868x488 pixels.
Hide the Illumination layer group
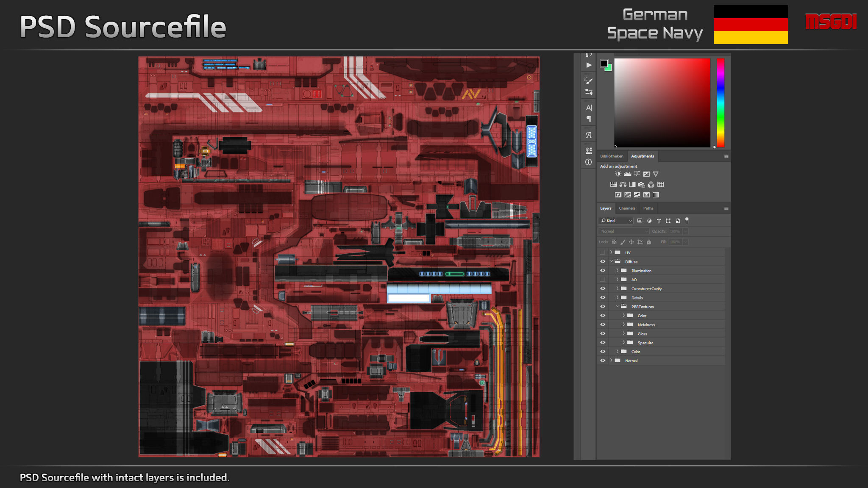[603, 271]
